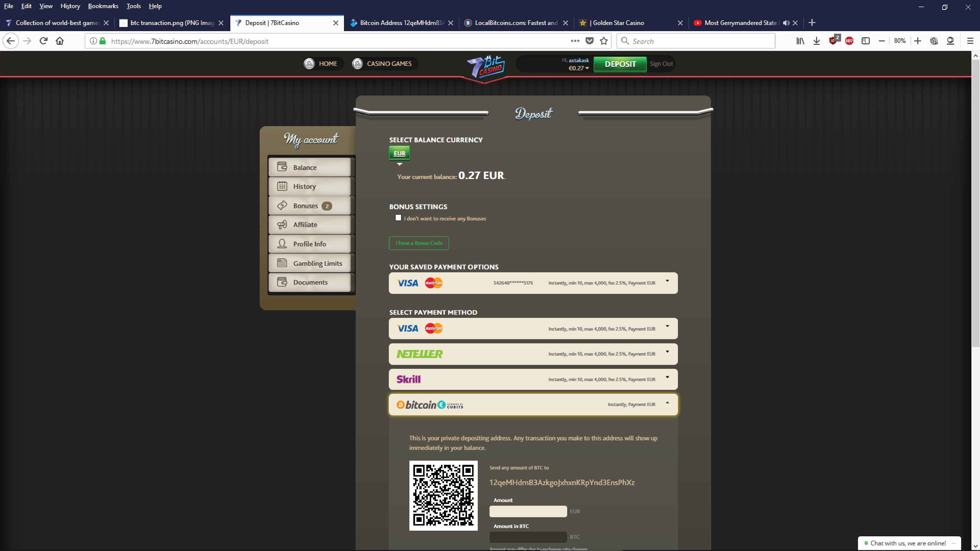Image resolution: width=980 pixels, height=551 pixels.
Task: Click bitcoin address 12qeMHdm83AzkgoJxhxnKRpYnd3EnsPhXz
Action: (562, 482)
